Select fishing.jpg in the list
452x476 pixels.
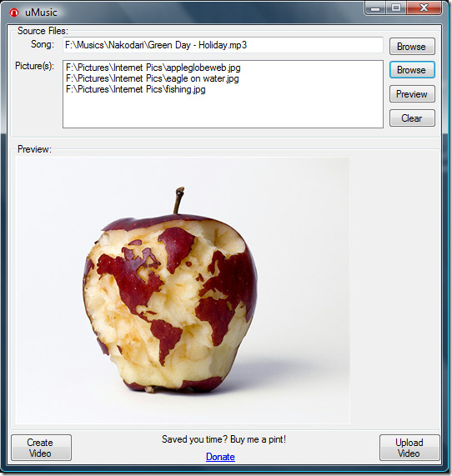[135, 89]
